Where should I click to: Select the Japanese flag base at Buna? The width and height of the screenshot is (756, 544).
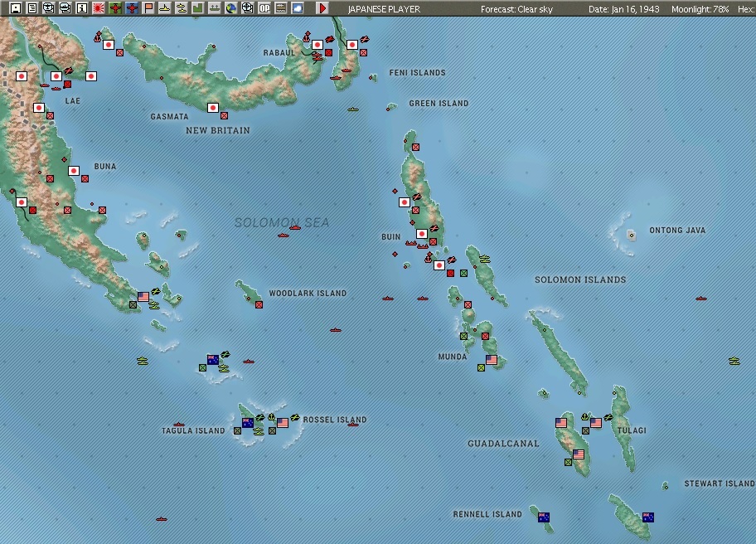point(73,171)
